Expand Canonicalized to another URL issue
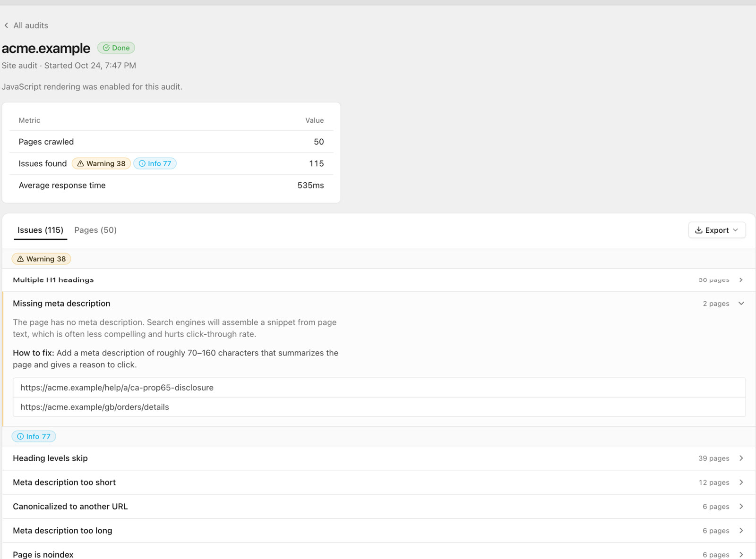 379,506
